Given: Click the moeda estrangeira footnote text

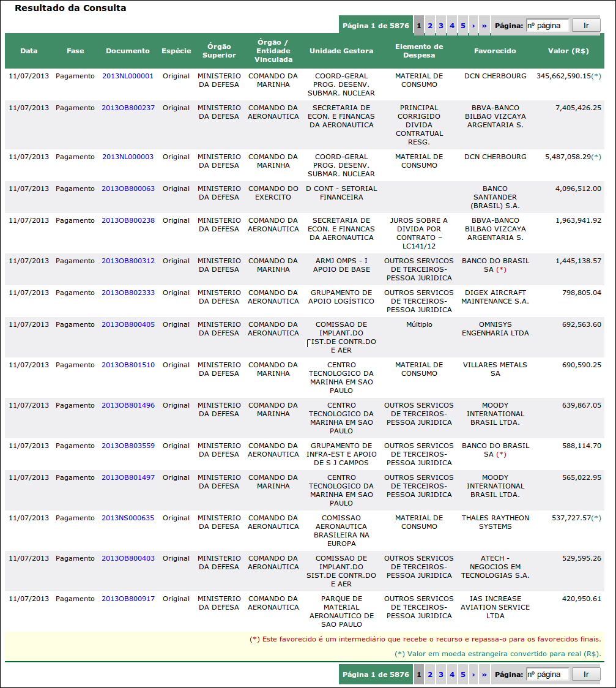Looking at the screenshot, I should [497, 654].
